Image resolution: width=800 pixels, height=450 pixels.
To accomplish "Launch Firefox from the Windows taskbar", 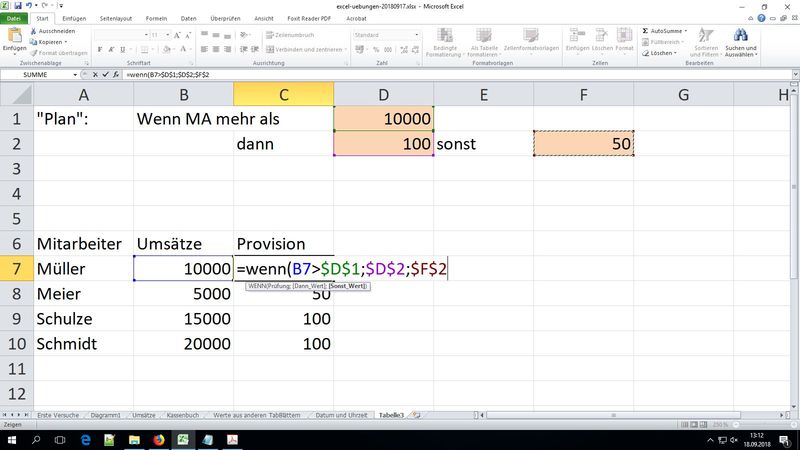I will (159, 439).
